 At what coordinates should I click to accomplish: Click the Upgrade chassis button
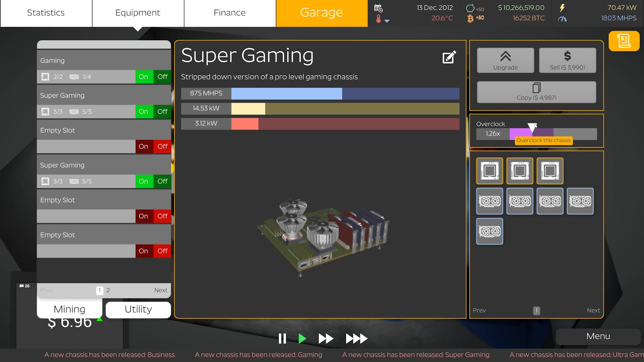click(505, 60)
